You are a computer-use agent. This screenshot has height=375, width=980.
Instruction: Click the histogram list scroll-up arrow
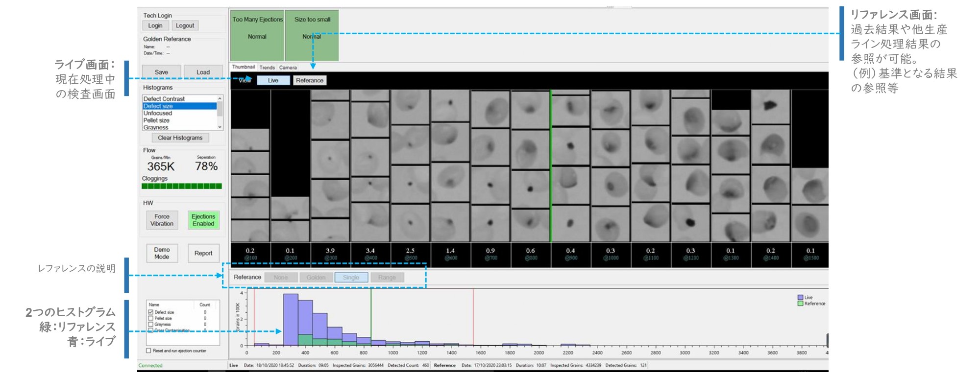[220, 98]
